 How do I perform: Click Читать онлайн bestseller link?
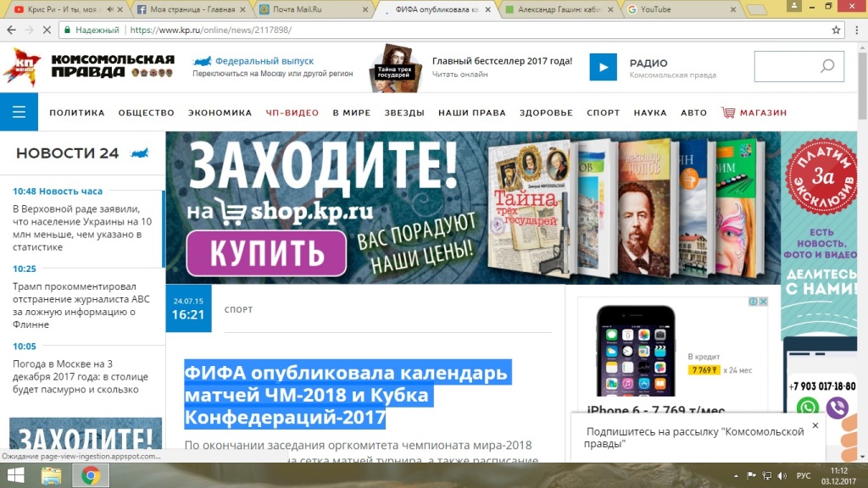(x=460, y=75)
